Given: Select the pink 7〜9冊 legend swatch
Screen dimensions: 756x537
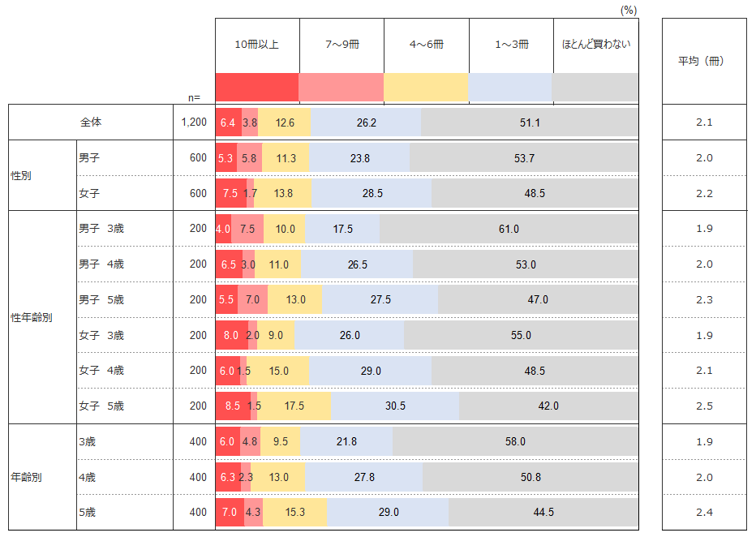Looking at the screenshot, I should [341, 87].
